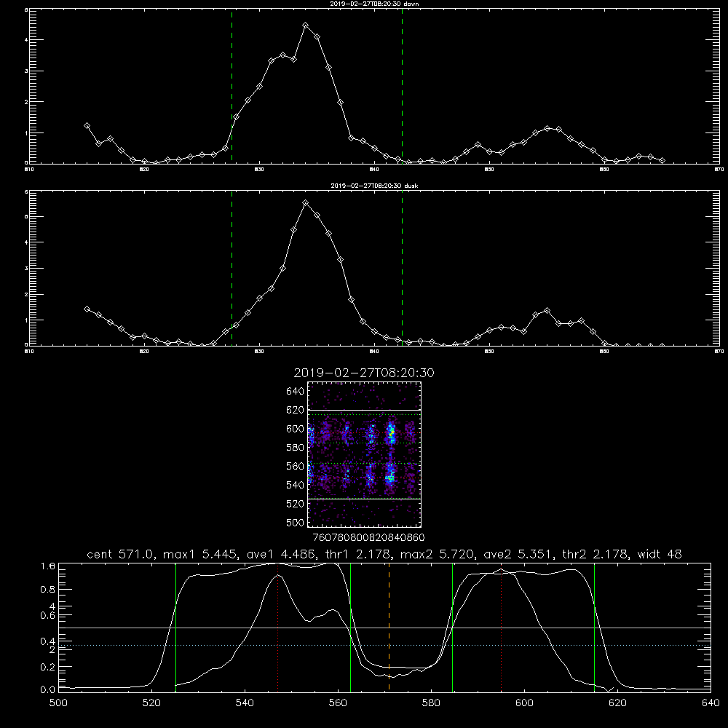The image size is (728, 728).
Task: Click the left green dashed line in the dusk plot
Action: click(x=232, y=268)
